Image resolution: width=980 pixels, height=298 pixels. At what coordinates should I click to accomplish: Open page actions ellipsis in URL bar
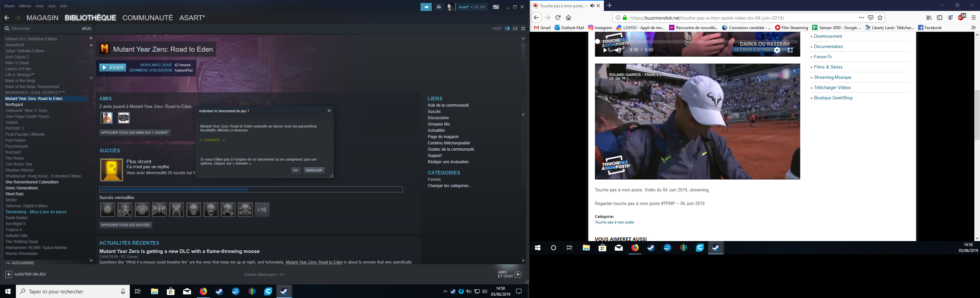click(x=861, y=18)
